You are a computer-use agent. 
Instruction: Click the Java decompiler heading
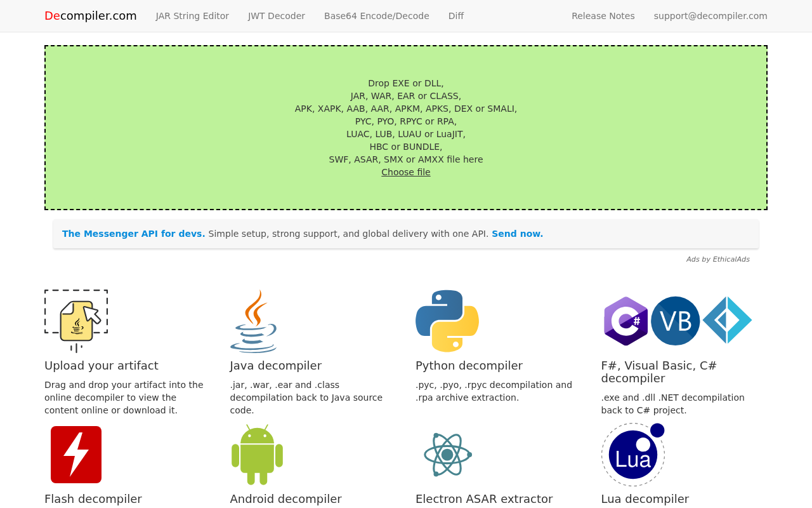click(276, 366)
